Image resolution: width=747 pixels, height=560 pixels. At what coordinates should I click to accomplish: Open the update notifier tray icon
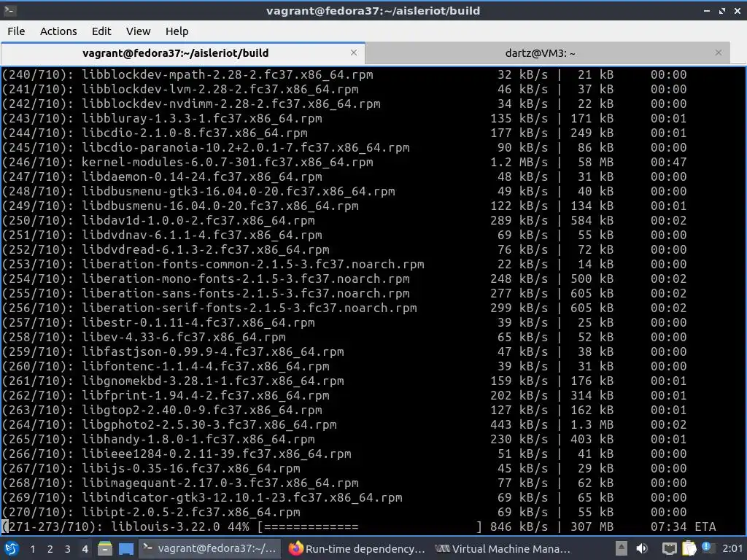click(x=707, y=548)
